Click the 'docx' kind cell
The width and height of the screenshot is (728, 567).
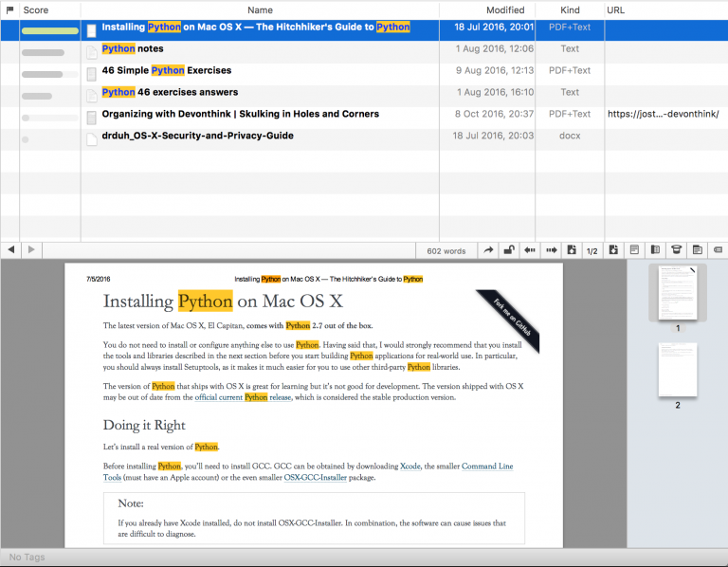570,136
